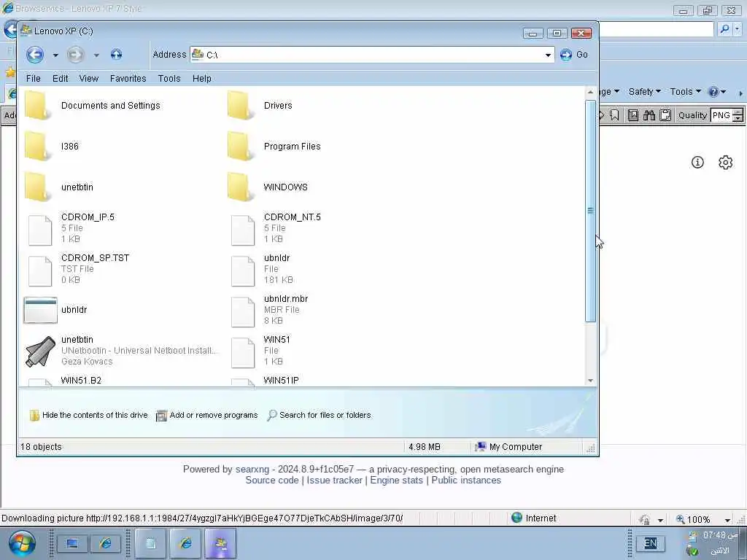Click the Go button next to Address
The width and height of the screenshot is (747, 560).
[573, 55]
